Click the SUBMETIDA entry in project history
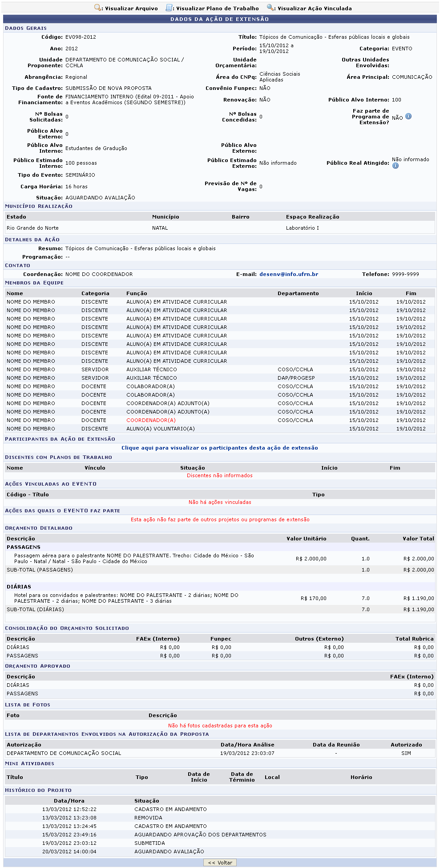This screenshot has height=868, width=440. click(x=149, y=843)
